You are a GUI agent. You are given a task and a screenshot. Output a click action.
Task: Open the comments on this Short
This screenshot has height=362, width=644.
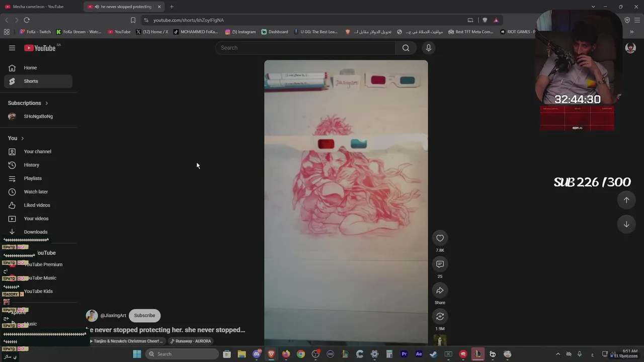click(440, 264)
